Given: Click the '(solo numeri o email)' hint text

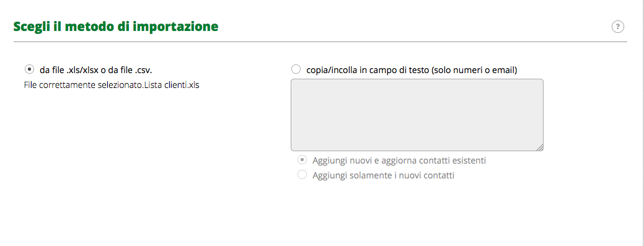Looking at the screenshot, I should pyautogui.click(x=473, y=70).
